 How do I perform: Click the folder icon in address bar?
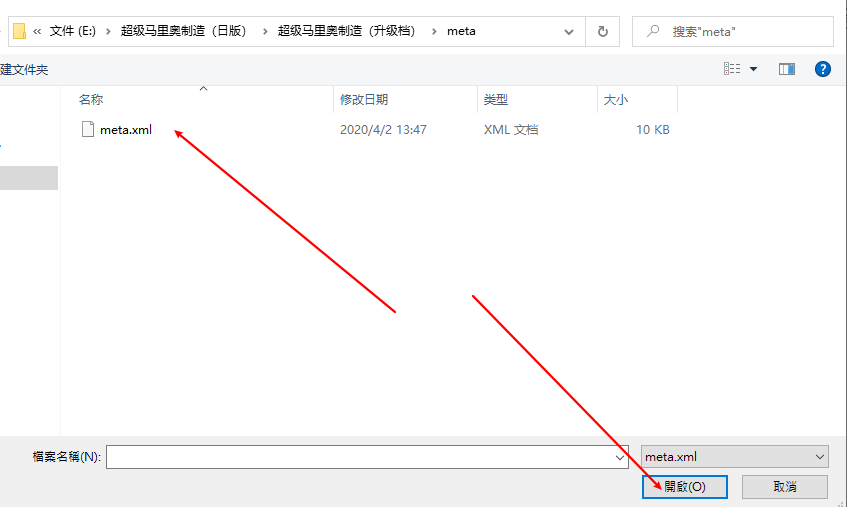pyautogui.click(x=19, y=31)
